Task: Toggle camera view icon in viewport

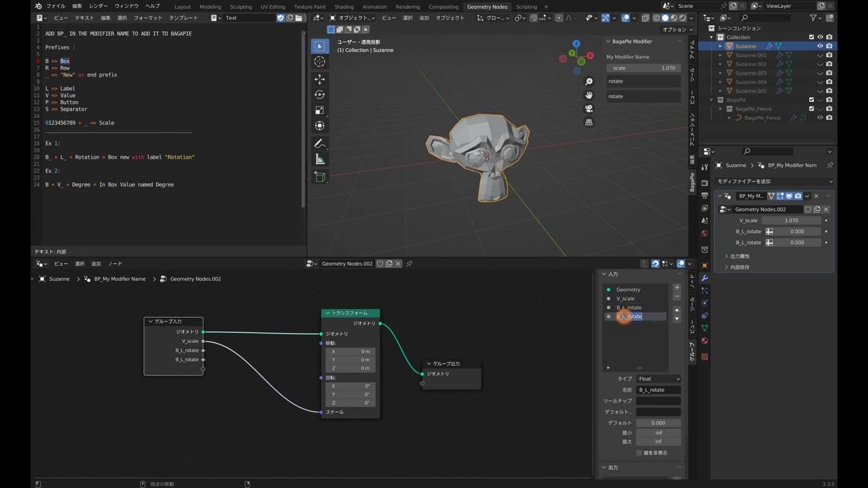Action: [589, 108]
